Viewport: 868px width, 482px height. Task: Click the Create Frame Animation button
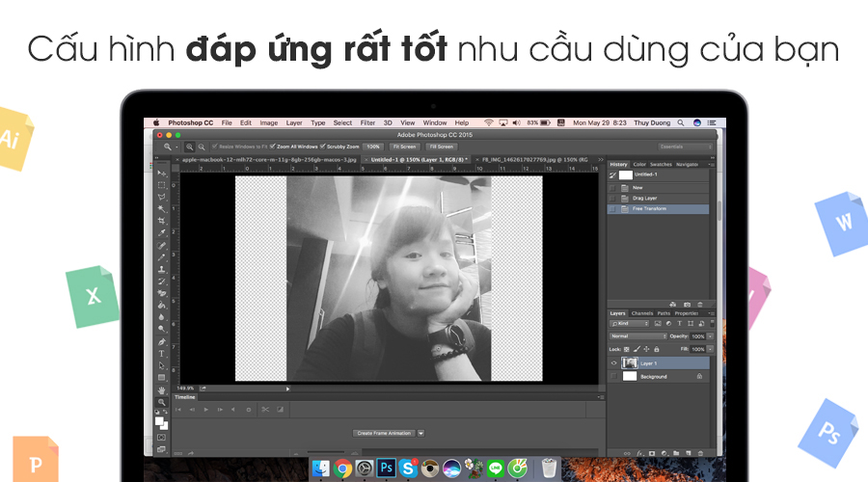point(384,434)
